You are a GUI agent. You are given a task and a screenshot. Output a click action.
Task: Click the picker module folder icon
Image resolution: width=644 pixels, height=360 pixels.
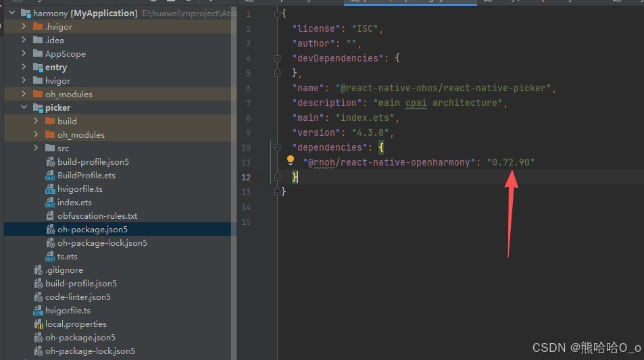[x=38, y=108]
